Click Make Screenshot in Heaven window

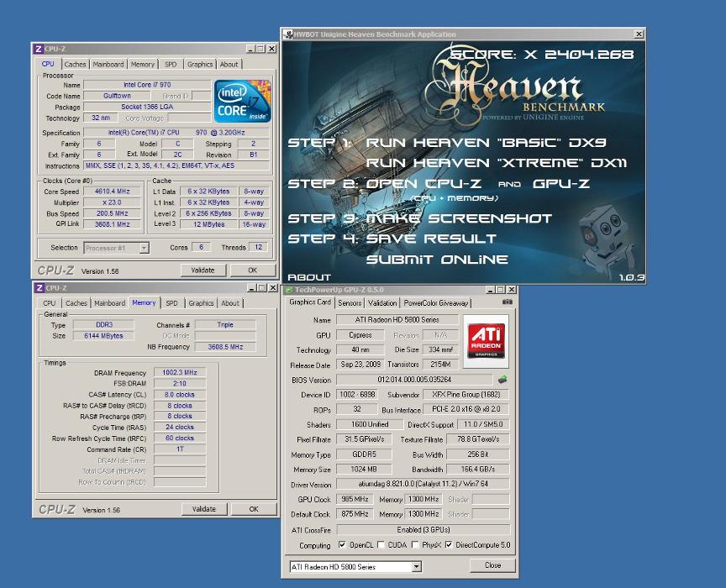(459, 218)
